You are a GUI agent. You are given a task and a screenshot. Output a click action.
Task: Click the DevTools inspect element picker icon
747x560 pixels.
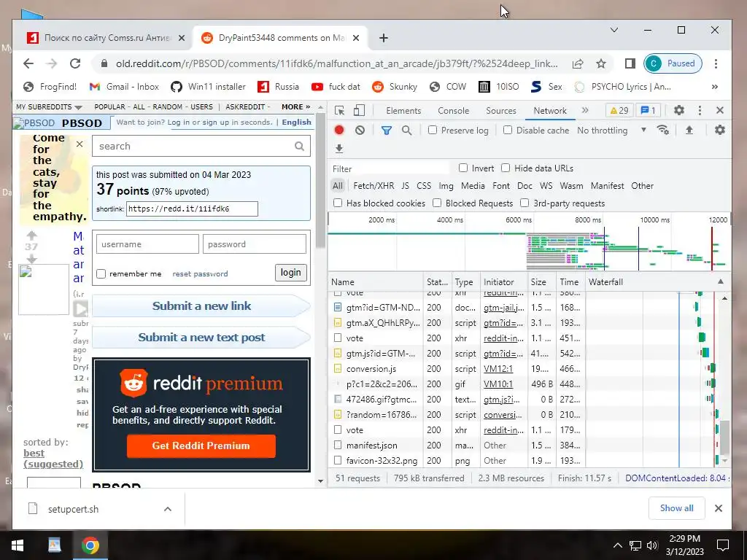point(340,111)
